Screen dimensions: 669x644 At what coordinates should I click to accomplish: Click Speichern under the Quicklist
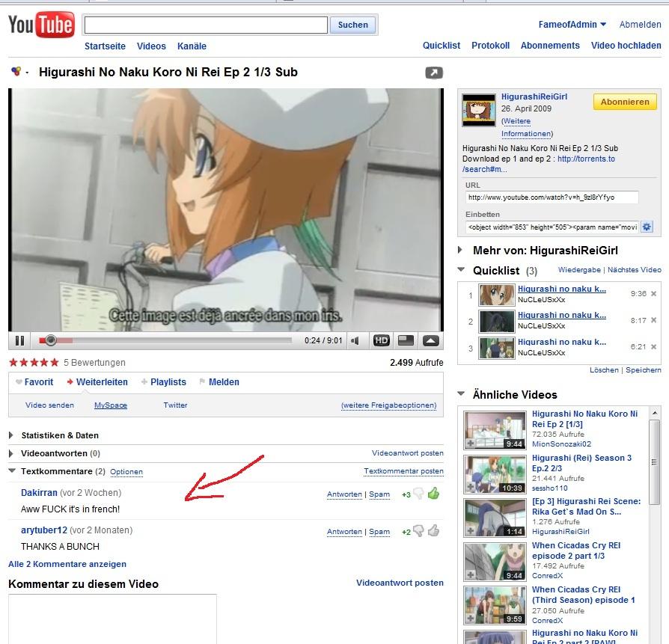pyautogui.click(x=644, y=369)
